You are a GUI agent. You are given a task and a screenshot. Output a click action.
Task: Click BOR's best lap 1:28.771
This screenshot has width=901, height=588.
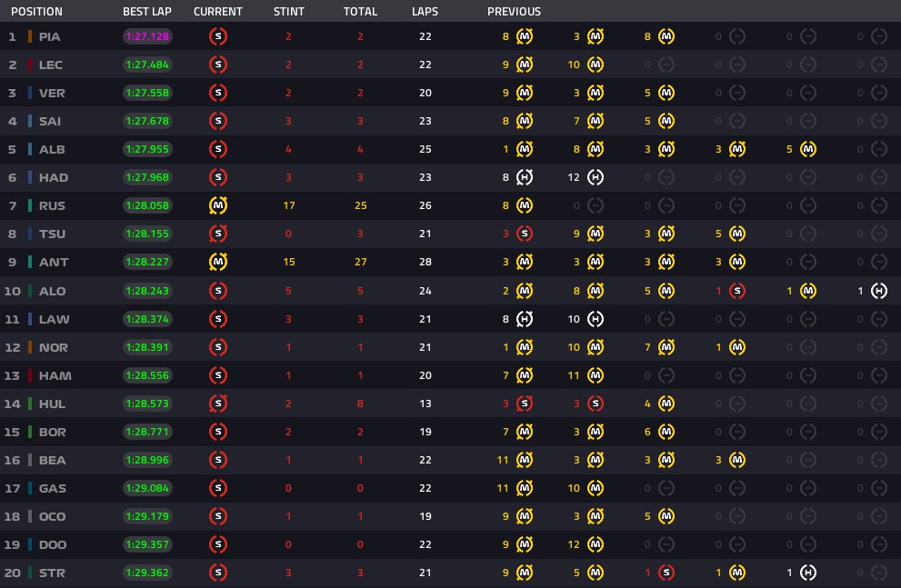pos(147,432)
